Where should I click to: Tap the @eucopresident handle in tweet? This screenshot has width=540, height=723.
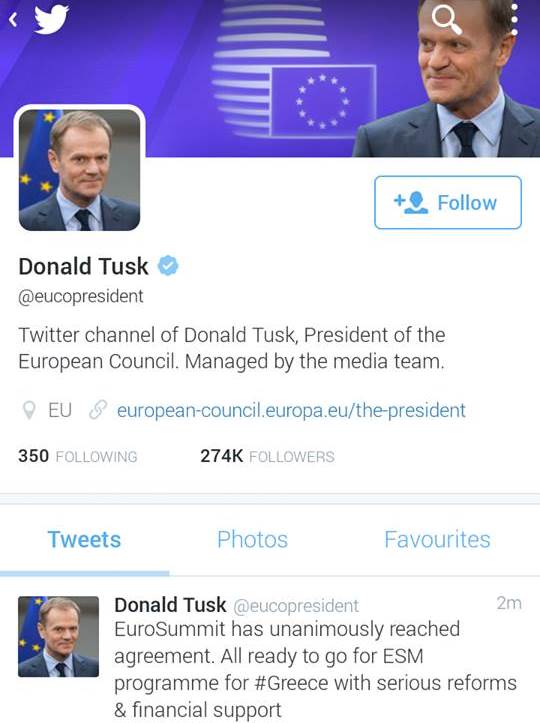[296, 606]
